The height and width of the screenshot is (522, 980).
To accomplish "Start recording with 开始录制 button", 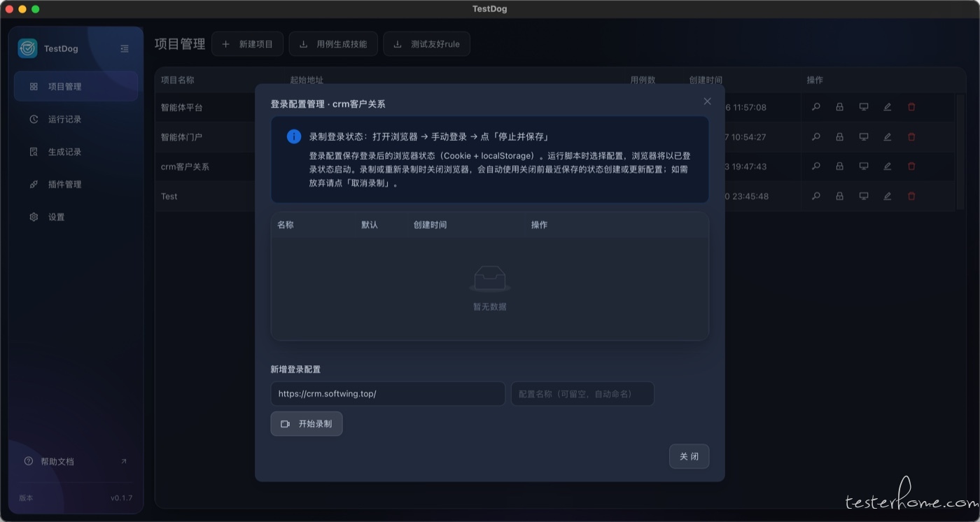I will [x=307, y=424].
